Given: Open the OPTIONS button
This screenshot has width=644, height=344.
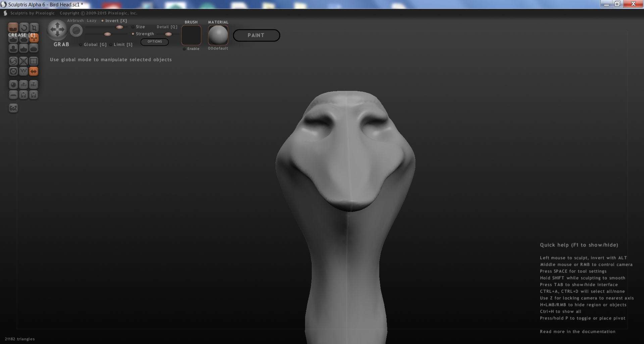Looking at the screenshot, I should click(x=155, y=42).
